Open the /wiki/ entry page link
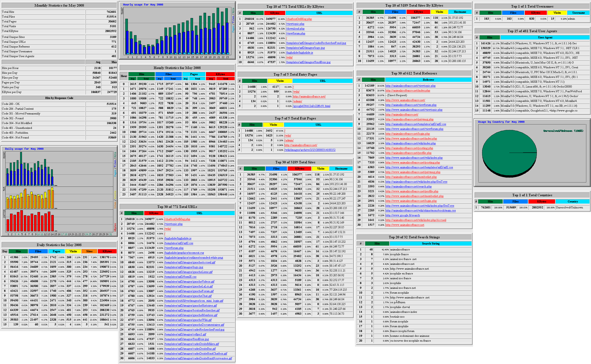 tap(296, 92)
